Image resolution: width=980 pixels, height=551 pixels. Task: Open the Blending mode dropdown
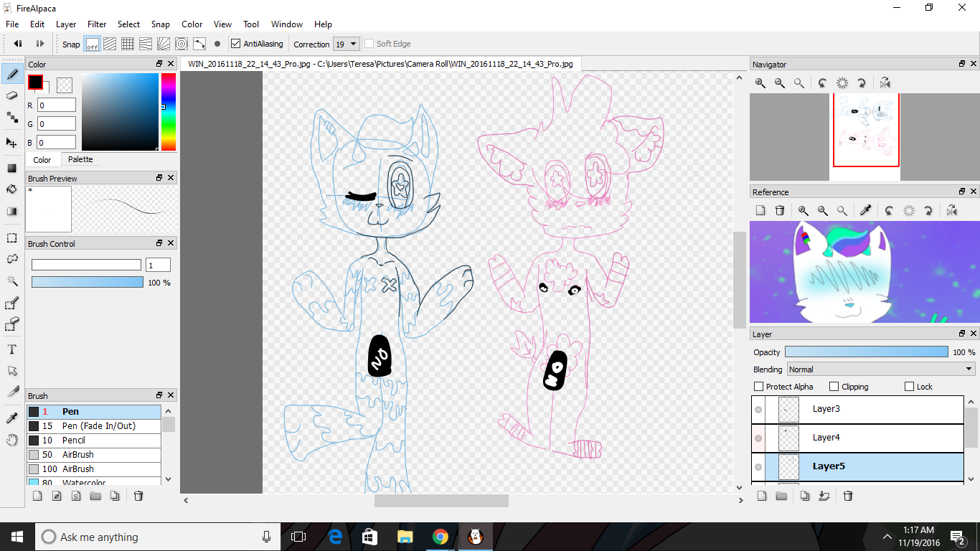[x=880, y=369]
